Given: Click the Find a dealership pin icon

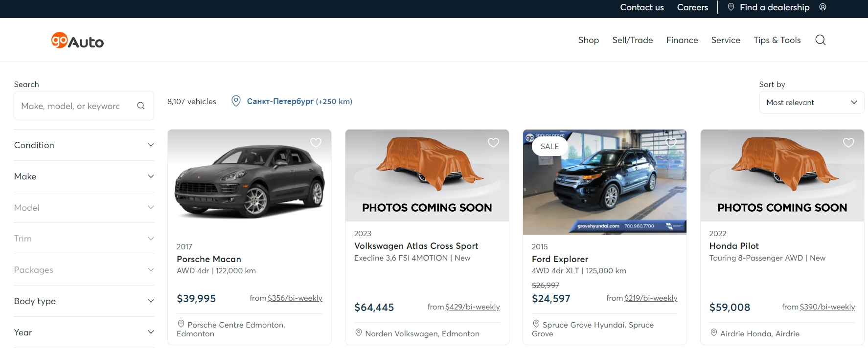Looking at the screenshot, I should (x=731, y=7).
